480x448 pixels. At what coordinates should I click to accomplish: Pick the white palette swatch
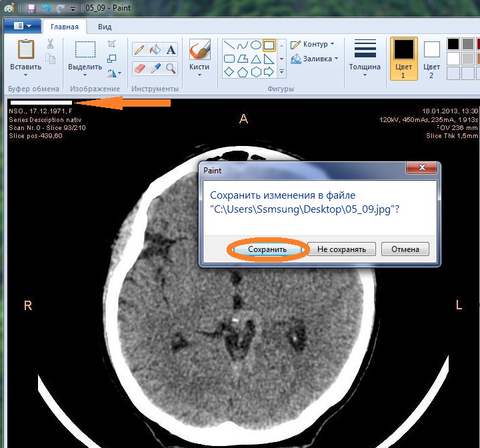453,59
